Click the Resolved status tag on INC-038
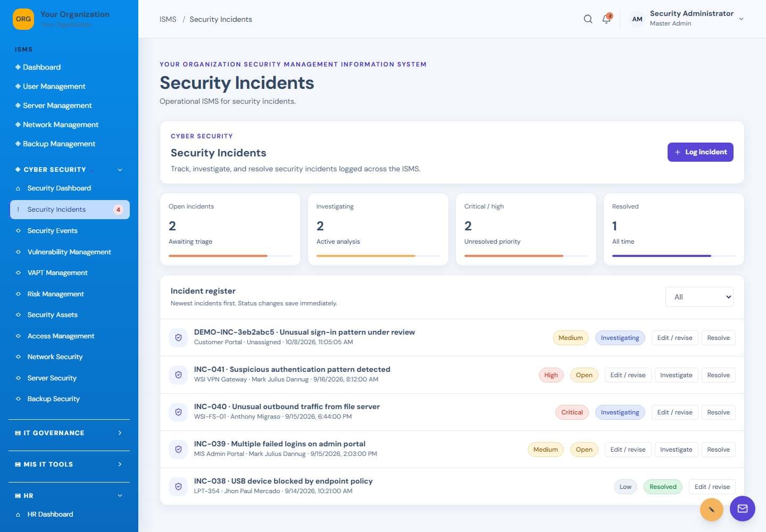 (x=663, y=487)
